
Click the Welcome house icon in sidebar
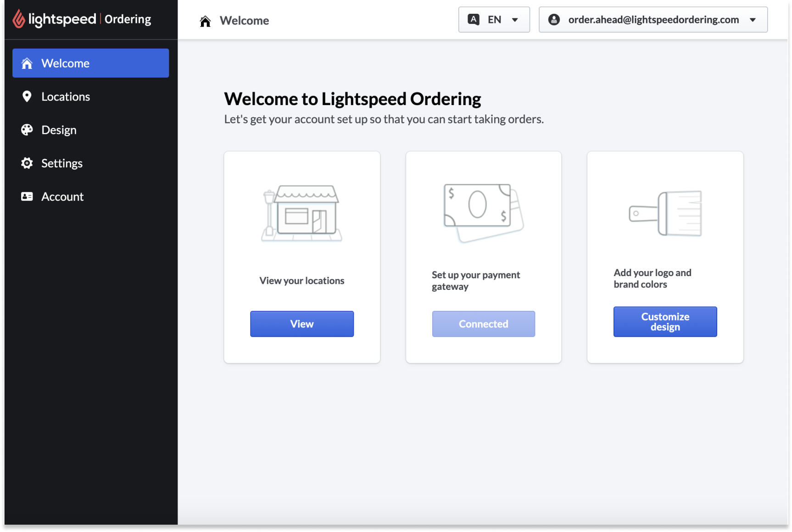pos(27,63)
